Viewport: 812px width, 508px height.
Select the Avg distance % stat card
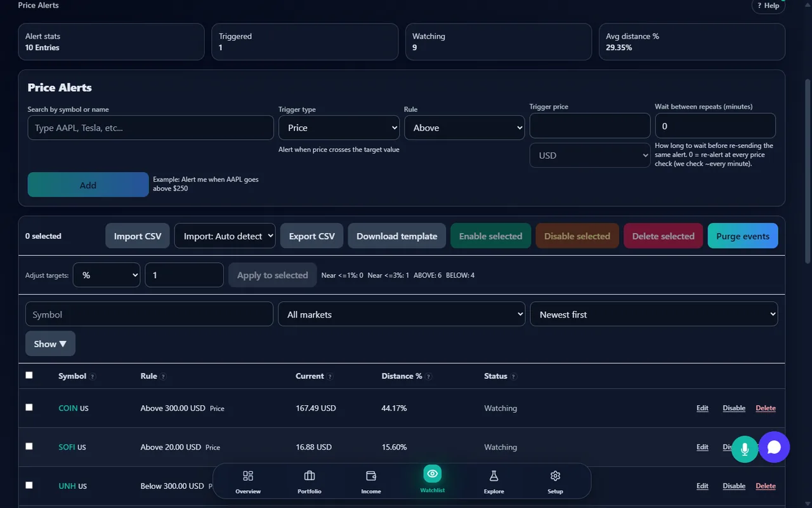(x=692, y=42)
